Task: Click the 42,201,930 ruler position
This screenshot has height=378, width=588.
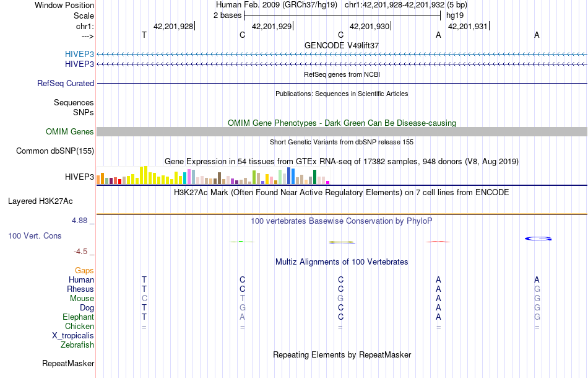Action: tap(370, 26)
